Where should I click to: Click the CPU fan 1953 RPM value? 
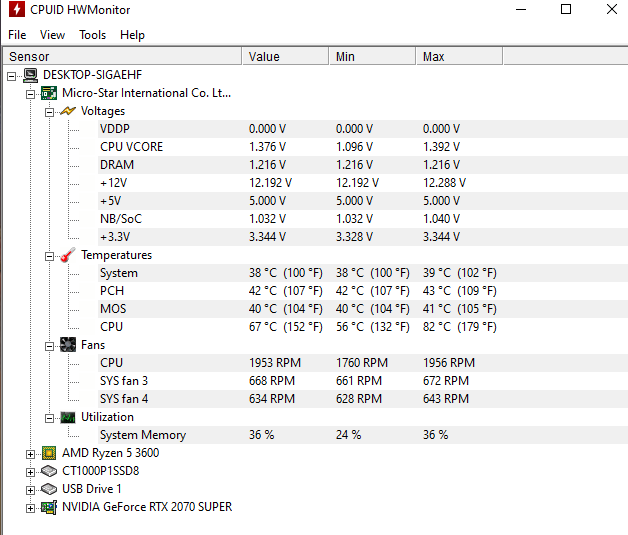click(275, 363)
